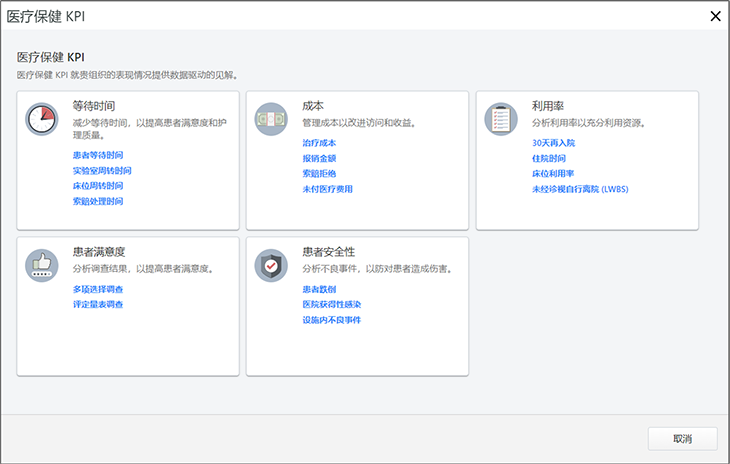The height and width of the screenshot is (464, 730).
Task: Click the clipboard checklist icon for 利用率
Action: 501,119
